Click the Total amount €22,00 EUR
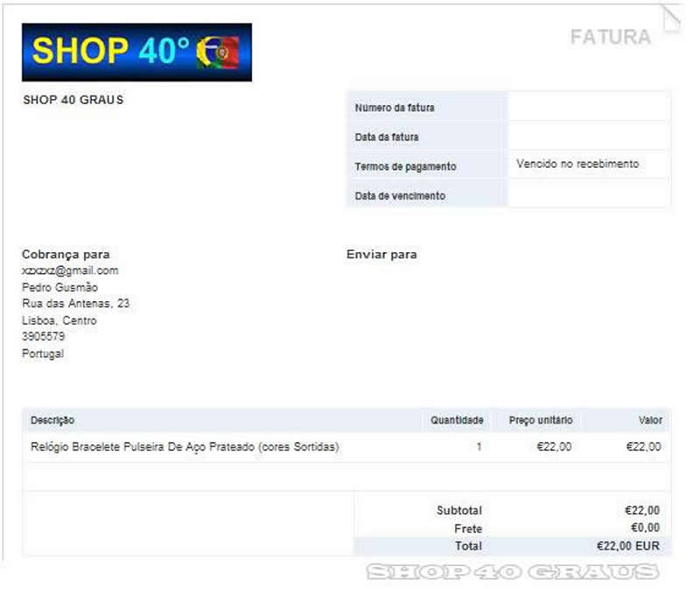This screenshot has height=589, width=700. point(628,545)
